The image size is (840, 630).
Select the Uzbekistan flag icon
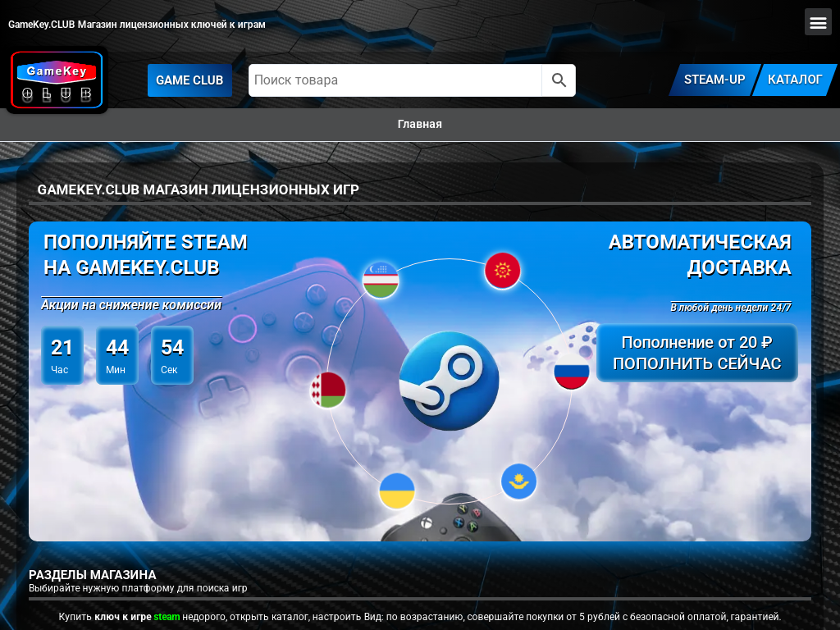381,280
